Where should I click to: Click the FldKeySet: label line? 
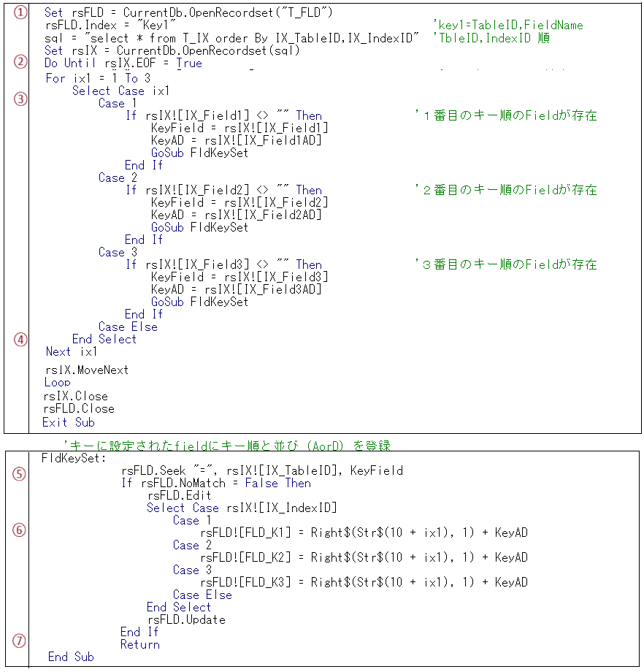click(74, 459)
